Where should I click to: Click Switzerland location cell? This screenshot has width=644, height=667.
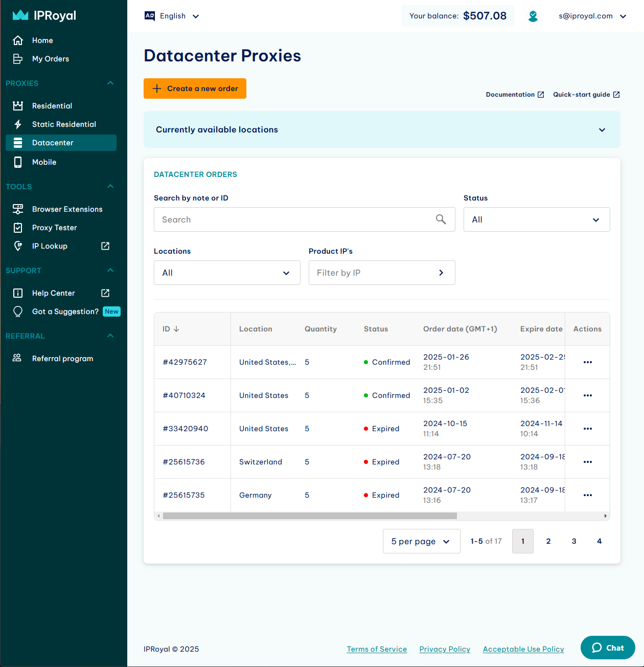point(261,462)
